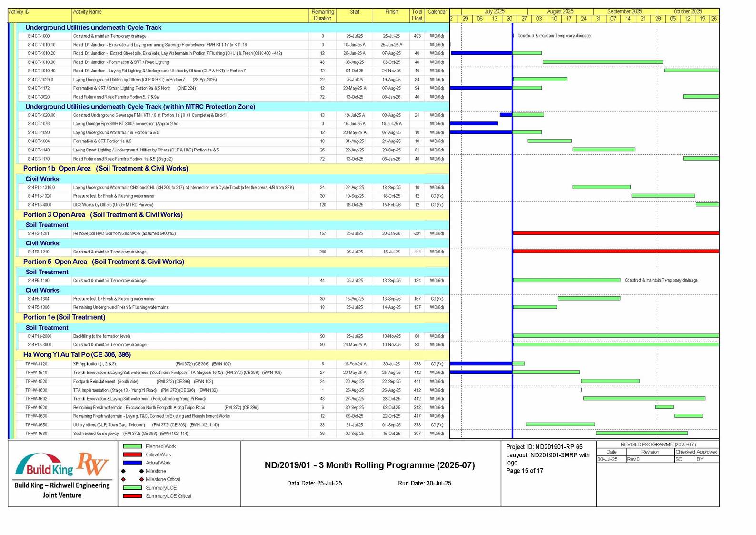The image size is (756, 535).
Task: Click the red critical bar for S14P3-1201
Action: (616, 233)
